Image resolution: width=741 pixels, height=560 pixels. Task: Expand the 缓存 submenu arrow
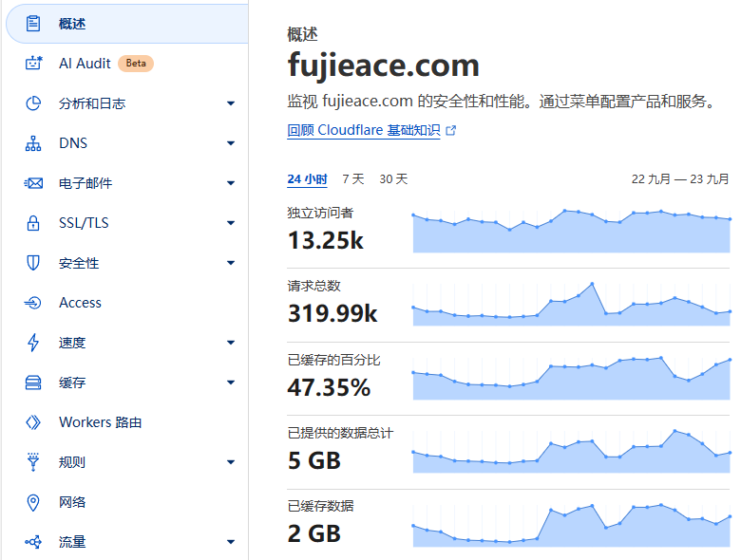231,383
